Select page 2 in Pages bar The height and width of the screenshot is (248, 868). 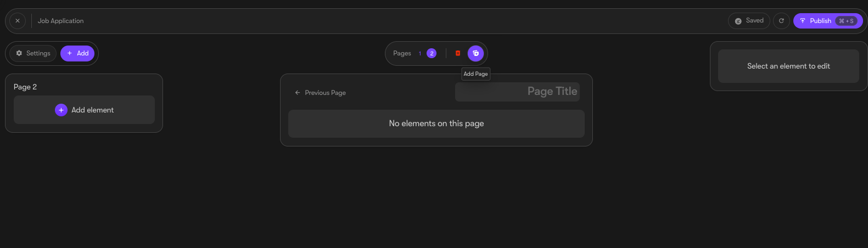click(432, 53)
